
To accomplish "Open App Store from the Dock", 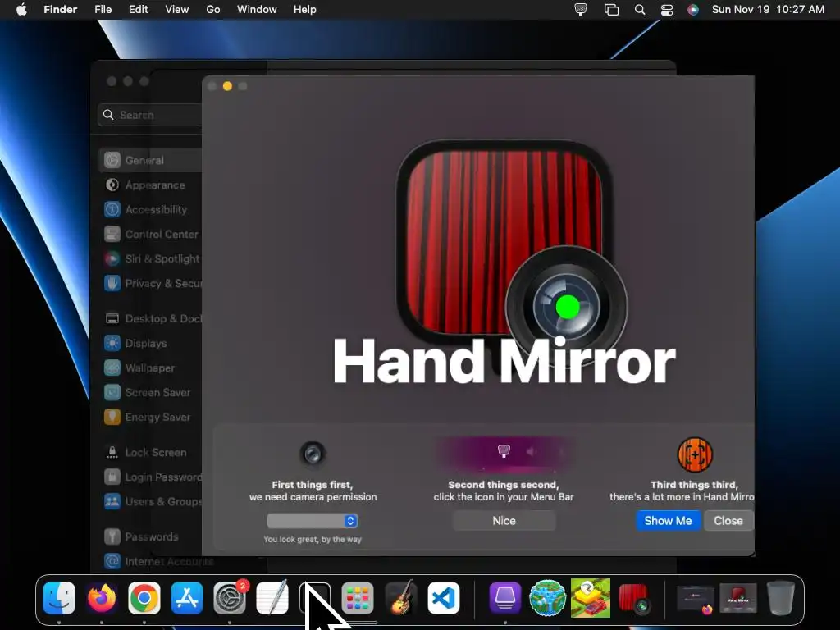I will (x=187, y=597).
